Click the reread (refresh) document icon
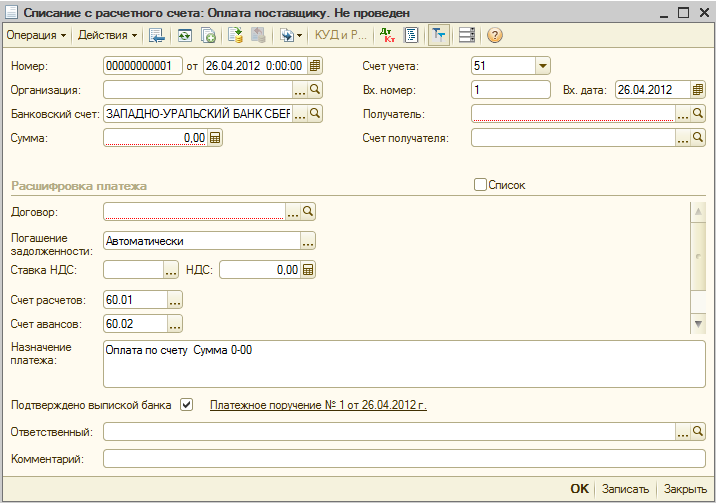 click(x=185, y=35)
